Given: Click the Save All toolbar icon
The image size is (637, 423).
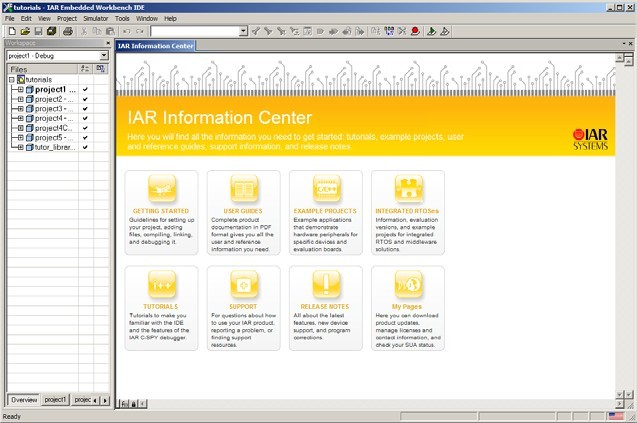Looking at the screenshot, I should pos(51,31).
